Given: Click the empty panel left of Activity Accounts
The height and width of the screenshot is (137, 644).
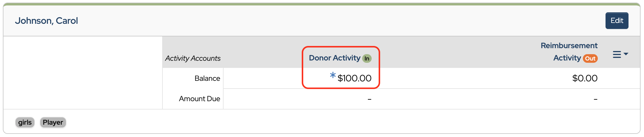Looking at the screenshot, I should (83, 73).
